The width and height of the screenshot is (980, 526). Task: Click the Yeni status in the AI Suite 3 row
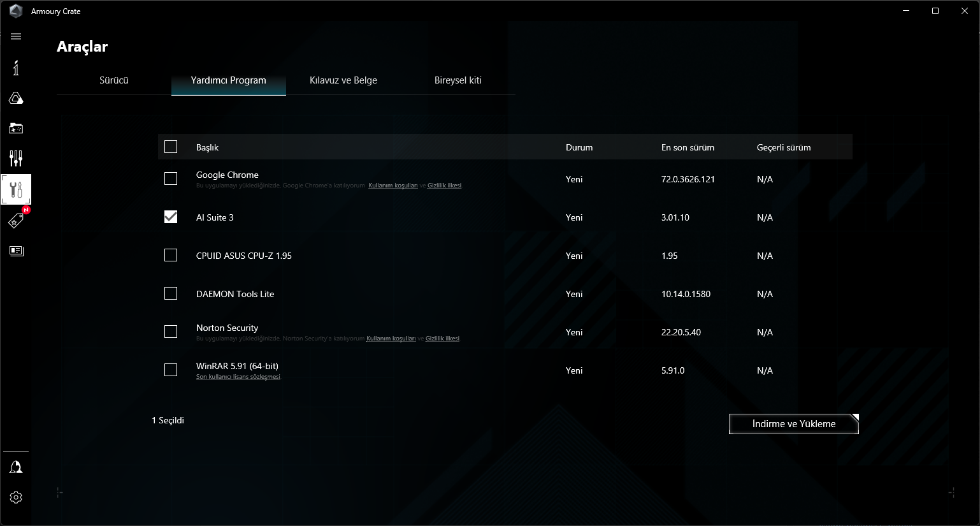click(x=574, y=217)
